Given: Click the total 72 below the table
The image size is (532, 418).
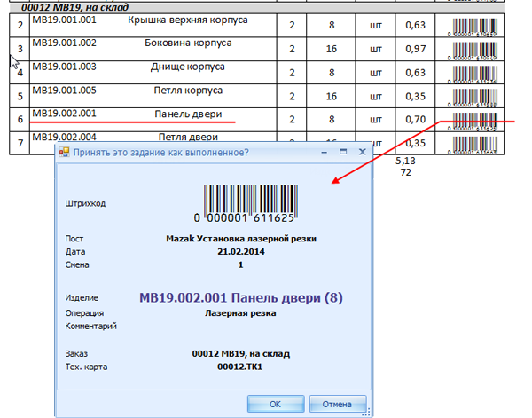Looking at the screenshot, I should click(406, 172).
